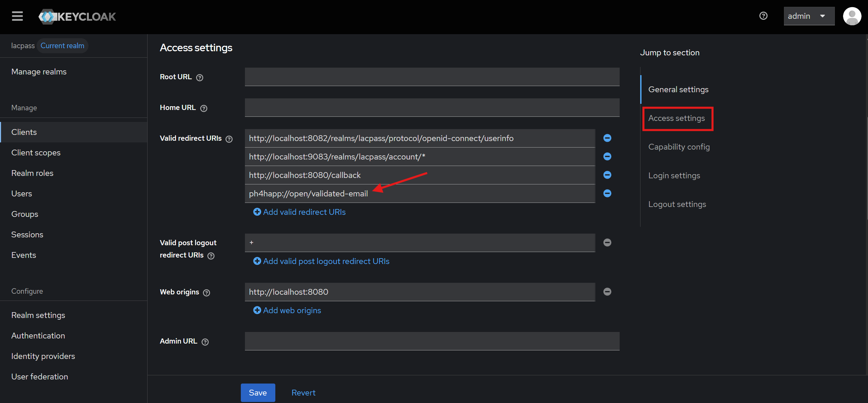Save the access settings
Screen dimensions: 868x403
tap(258, 393)
